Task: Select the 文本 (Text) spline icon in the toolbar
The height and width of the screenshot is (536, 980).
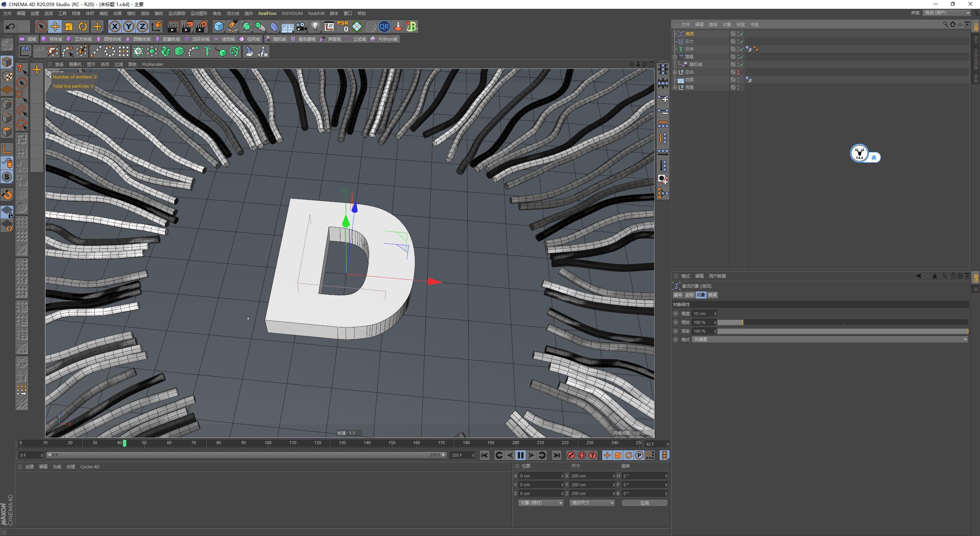Action: [x=207, y=51]
